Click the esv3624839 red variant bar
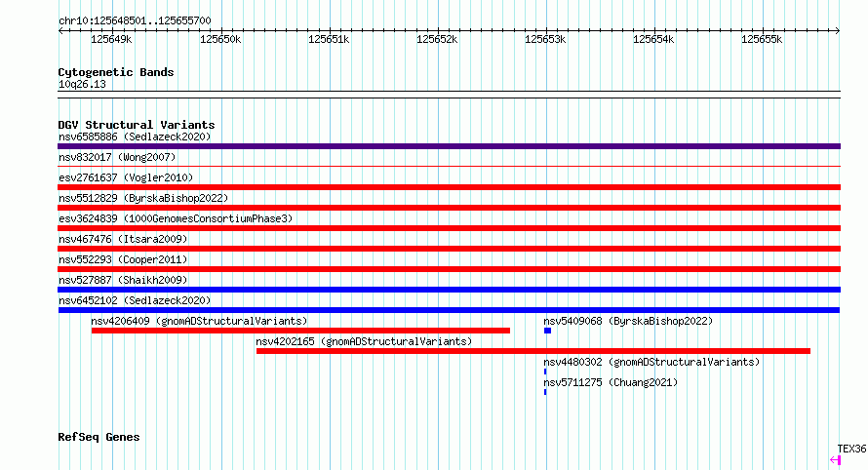This screenshot has width=868, height=470. (449, 228)
